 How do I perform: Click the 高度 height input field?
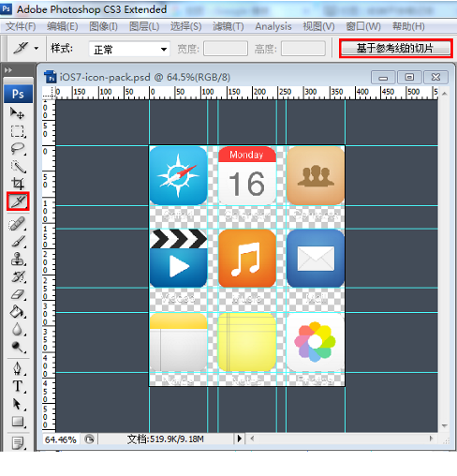[x=303, y=49]
